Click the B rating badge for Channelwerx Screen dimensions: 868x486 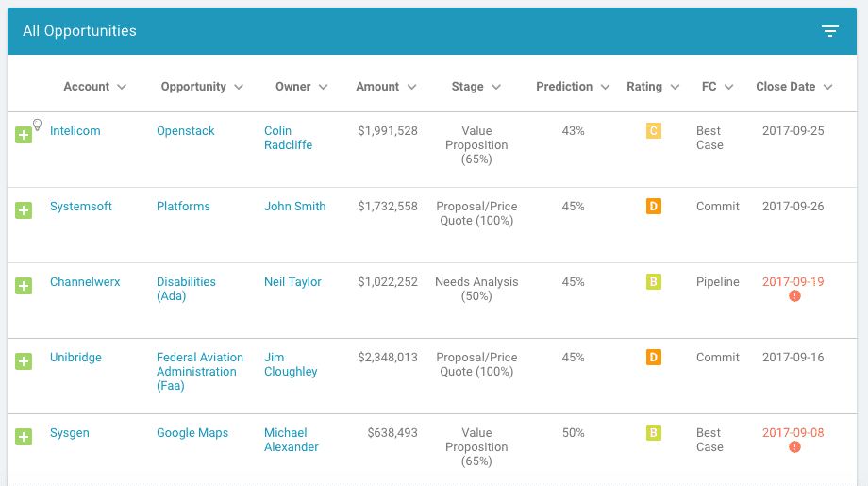pyautogui.click(x=653, y=282)
